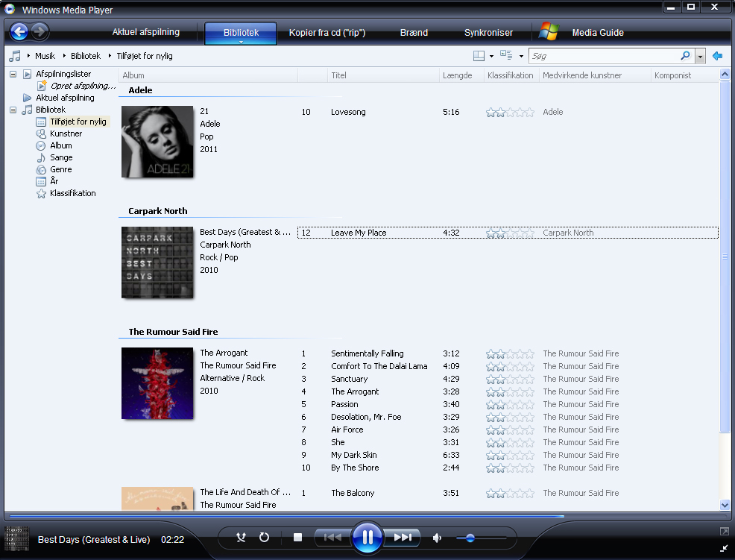The image size is (735, 560).
Task: Click in the Søg search field
Action: 604,56
